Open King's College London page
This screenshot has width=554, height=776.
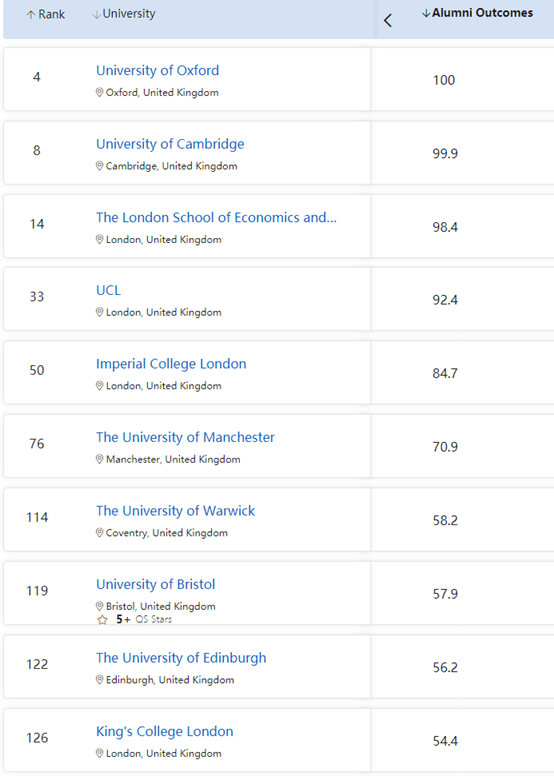coord(164,731)
